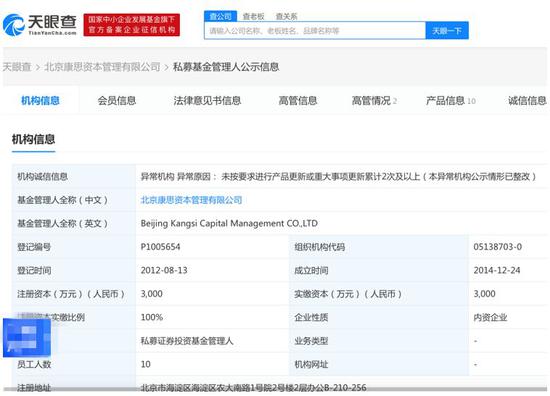Click the 机构网址 label
The height and width of the screenshot is (396, 550).
[x=311, y=364]
